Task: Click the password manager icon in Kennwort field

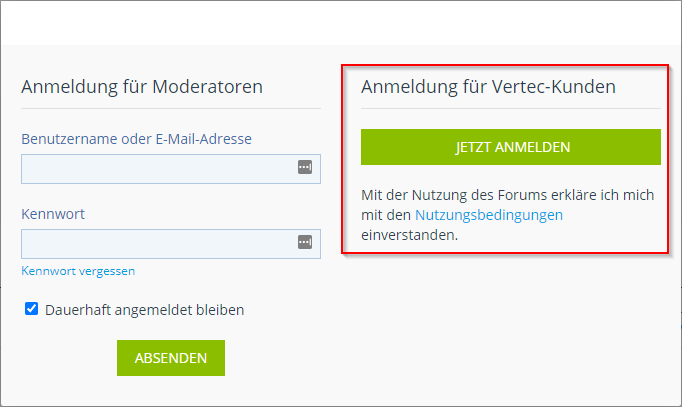Action: 305,242
